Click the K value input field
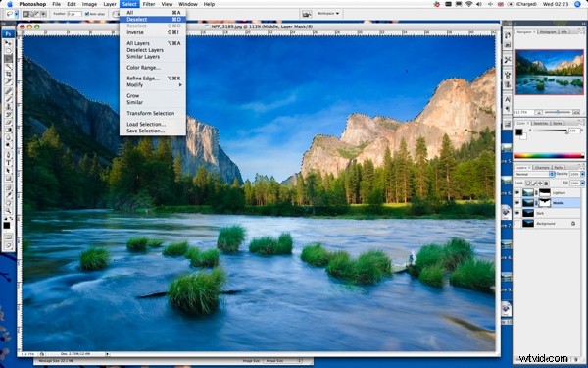 (574, 131)
